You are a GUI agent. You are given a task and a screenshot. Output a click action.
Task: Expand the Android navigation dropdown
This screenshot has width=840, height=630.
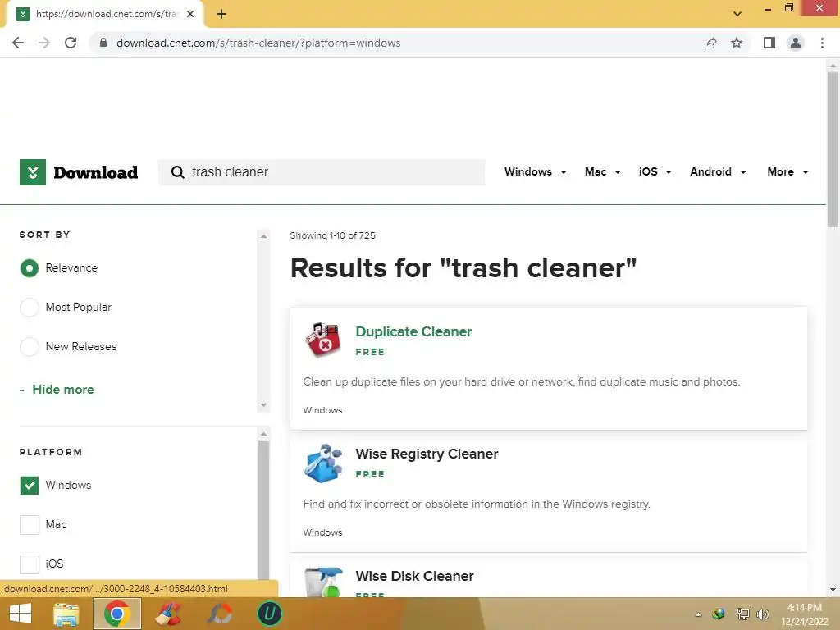pyautogui.click(x=718, y=172)
